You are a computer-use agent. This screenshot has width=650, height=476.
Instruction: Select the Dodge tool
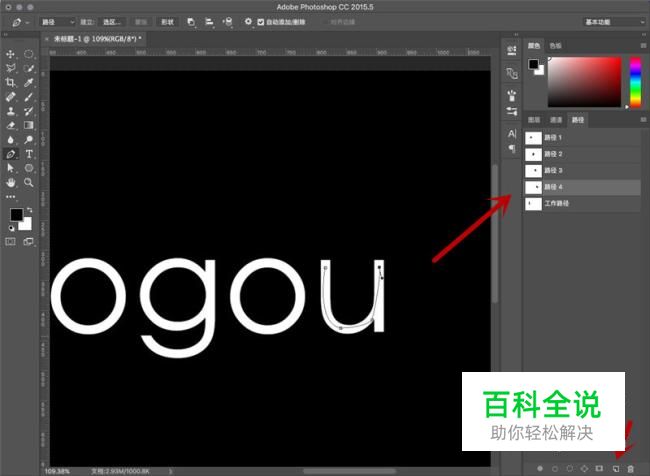click(29, 140)
